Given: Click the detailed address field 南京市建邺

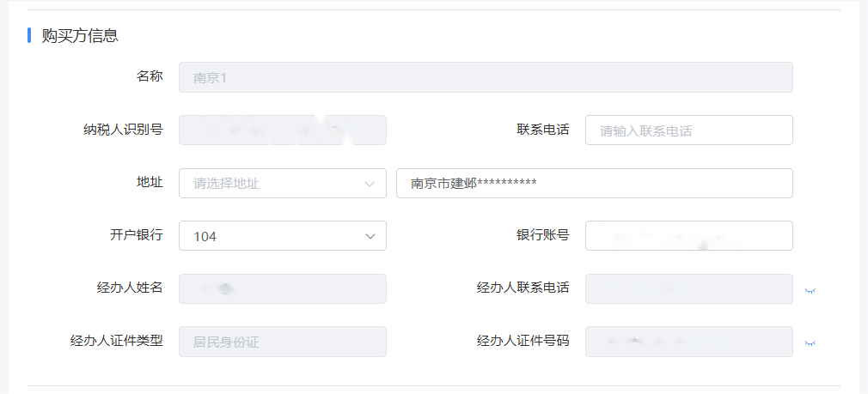Looking at the screenshot, I should coord(594,183).
